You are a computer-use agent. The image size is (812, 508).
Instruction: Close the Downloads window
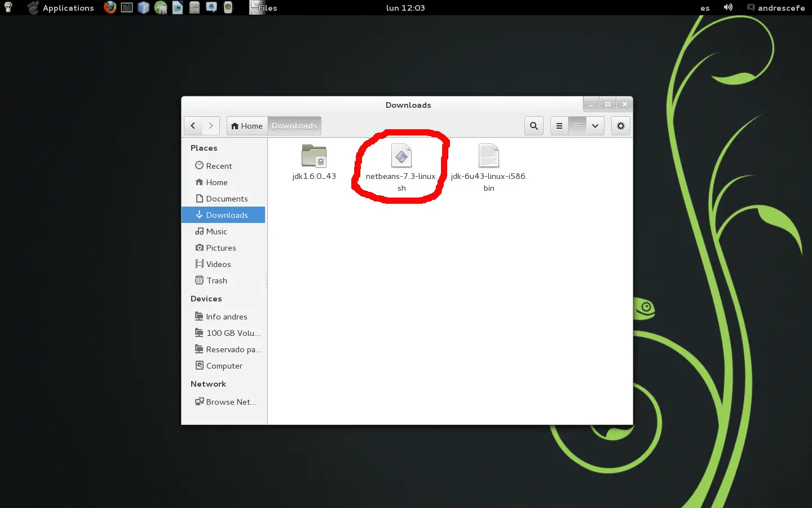click(x=624, y=104)
